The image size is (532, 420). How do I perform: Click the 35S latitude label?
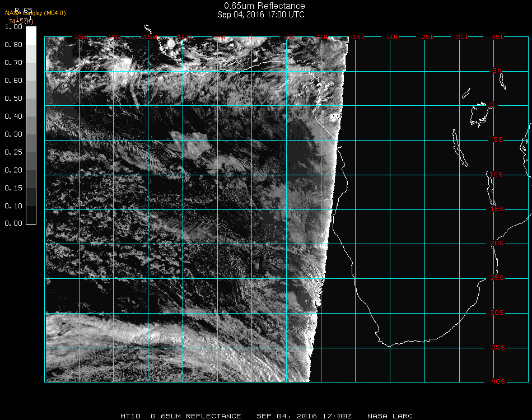tap(498, 347)
